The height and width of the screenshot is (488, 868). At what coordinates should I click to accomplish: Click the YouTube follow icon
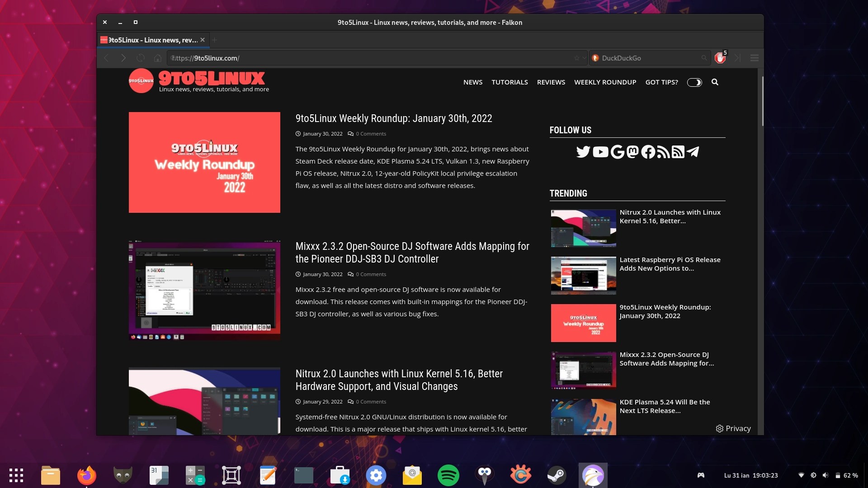(x=600, y=152)
